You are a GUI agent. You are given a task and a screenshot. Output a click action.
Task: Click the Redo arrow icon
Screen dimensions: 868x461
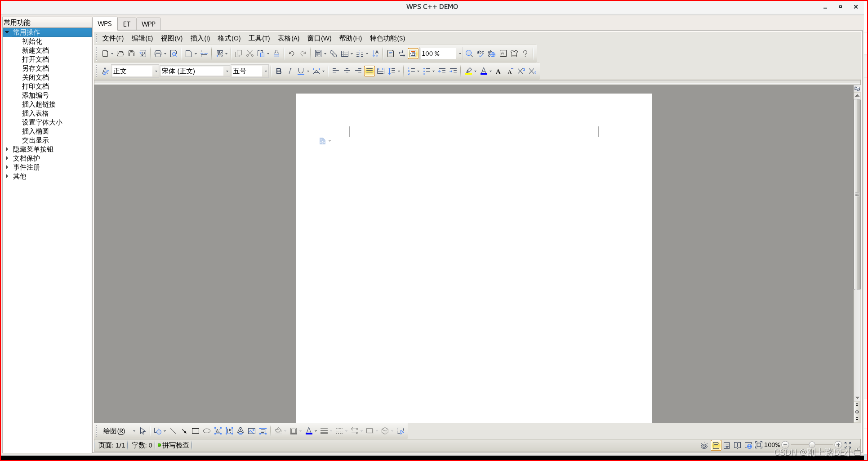(303, 54)
